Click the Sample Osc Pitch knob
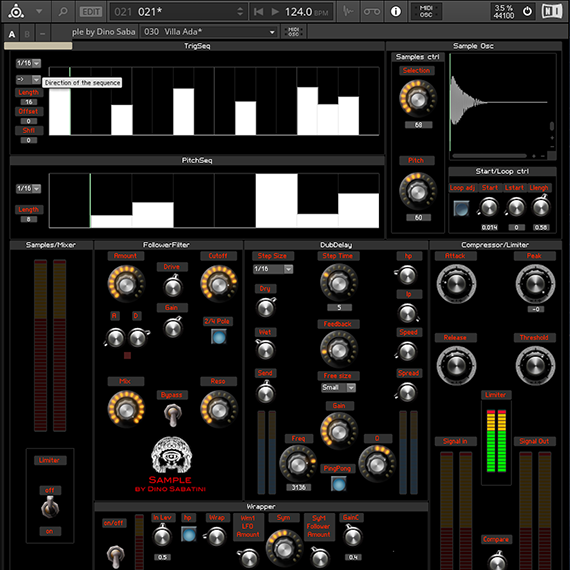This screenshot has height=570, width=570. [417, 191]
